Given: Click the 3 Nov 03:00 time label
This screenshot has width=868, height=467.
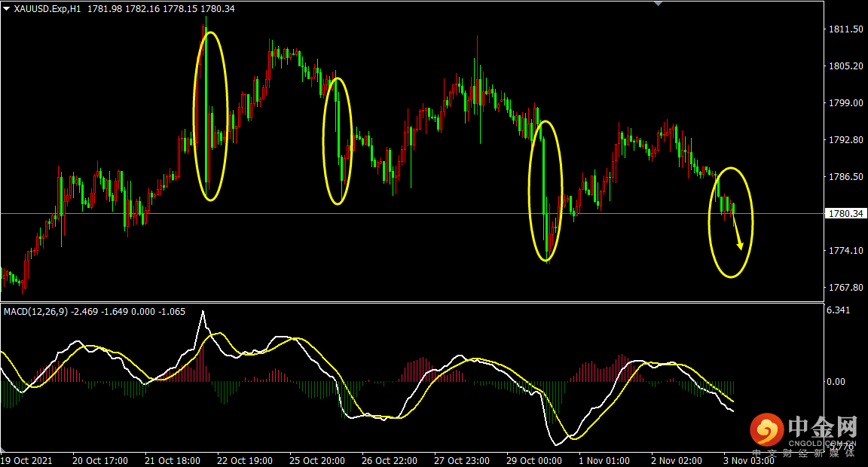Looking at the screenshot, I should [749, 460].
